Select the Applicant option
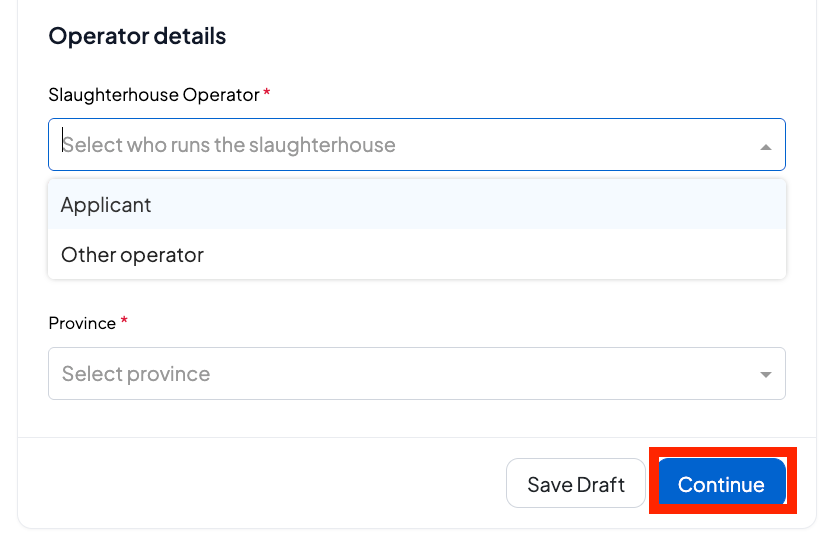 [x=417, y=205]
